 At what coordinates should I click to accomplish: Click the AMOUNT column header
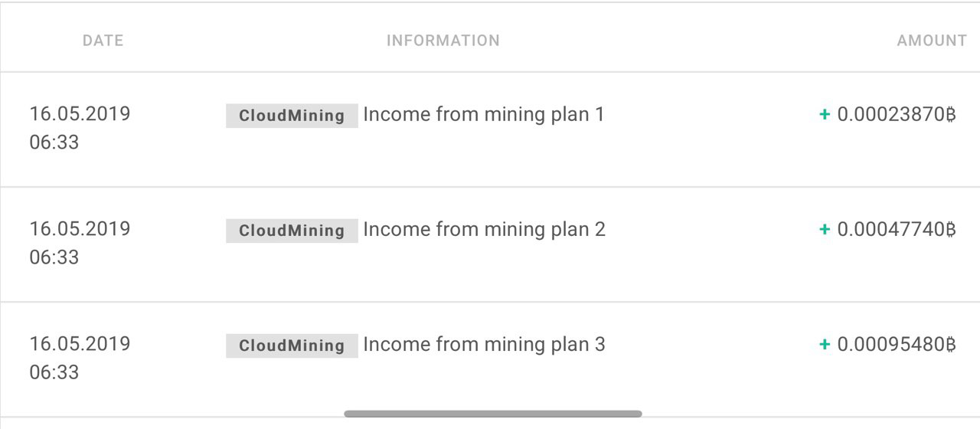(x=931, y=41)
